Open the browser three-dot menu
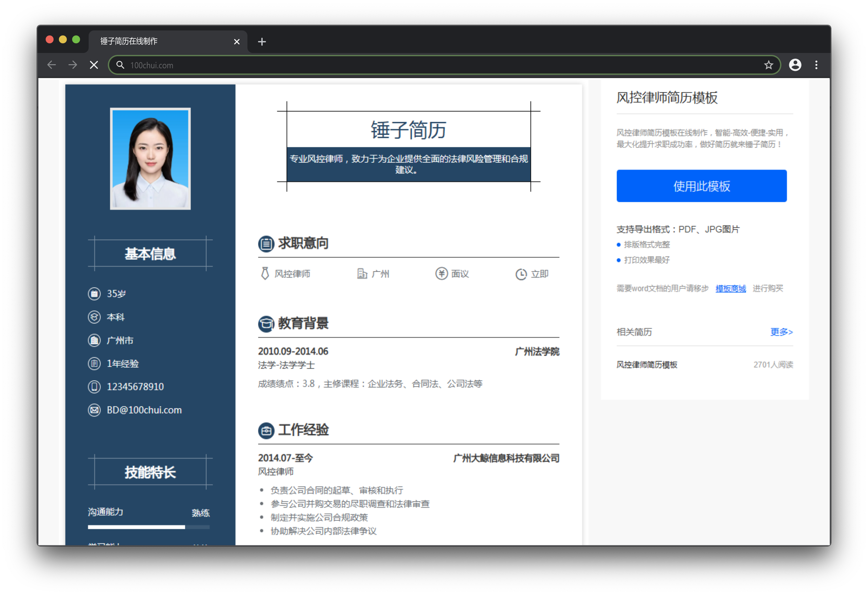The image size is (868, 595). (x=816, y=65)
